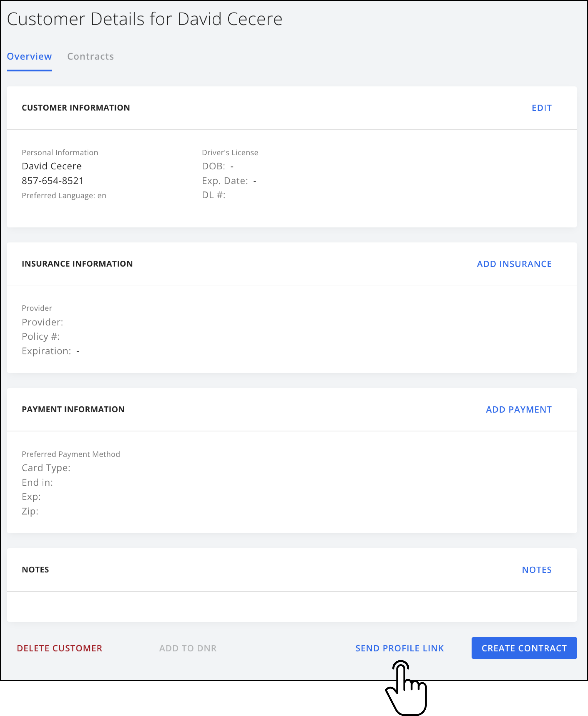Click ADD TO DNR button
The height and width of the screenshot is (716, 588).
click(188, 648)
